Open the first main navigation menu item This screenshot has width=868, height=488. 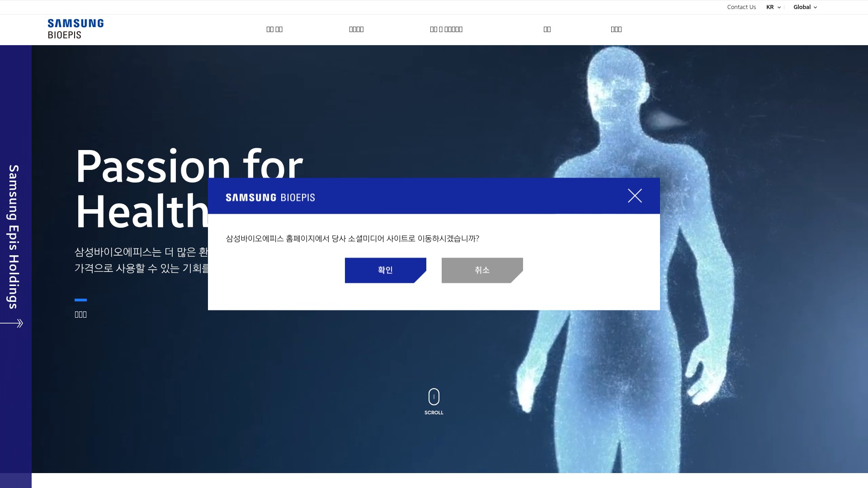pos(274,29)
